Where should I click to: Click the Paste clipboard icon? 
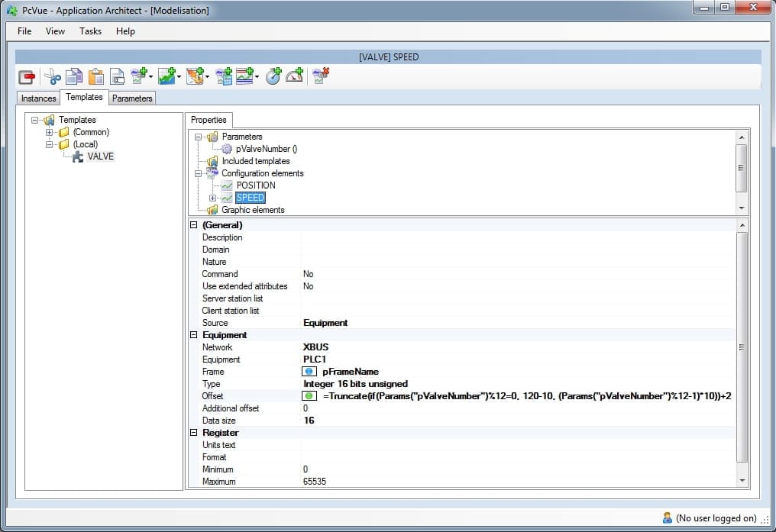tap(95, 76)
